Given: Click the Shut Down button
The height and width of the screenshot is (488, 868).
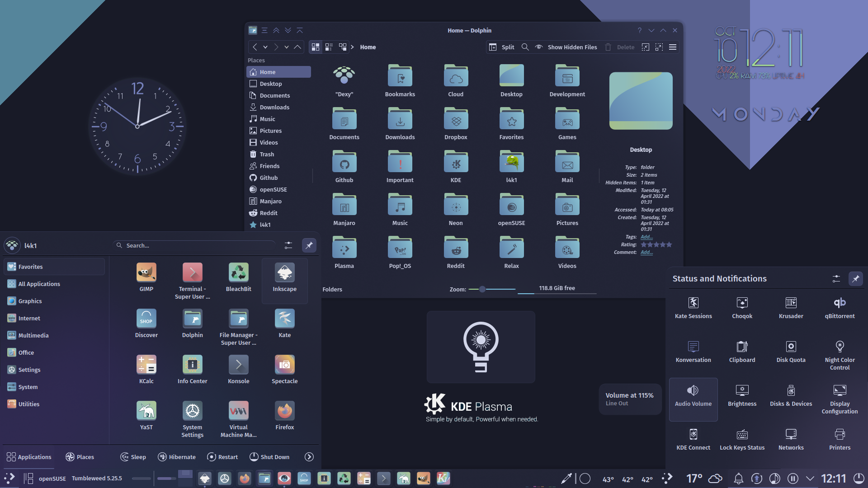Looking at the screenshot, I should (269, 457).
